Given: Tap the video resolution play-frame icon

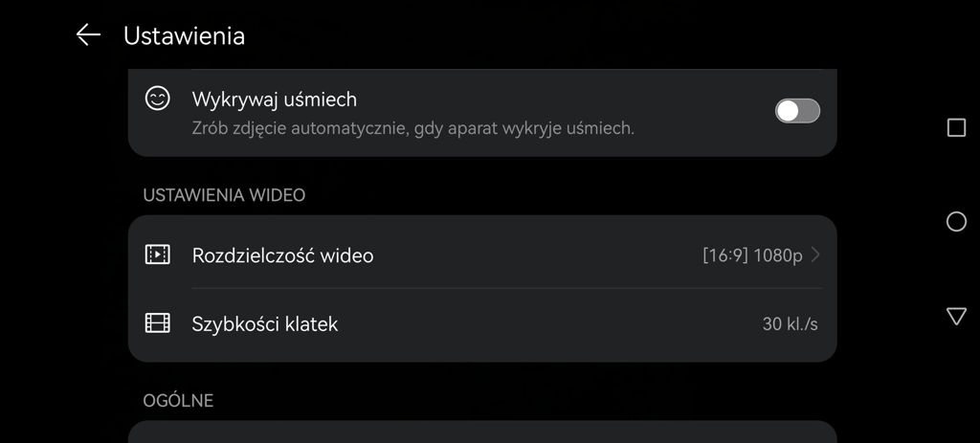Looking at the screenshot, I should 158,255.
